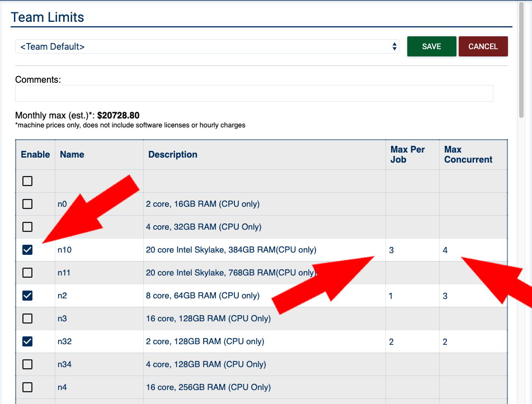Click description '8 core, 64GB RAM (CPU only)'
Image resolution: width=532 pixels, height=404 pixels.
click(203, 296)
